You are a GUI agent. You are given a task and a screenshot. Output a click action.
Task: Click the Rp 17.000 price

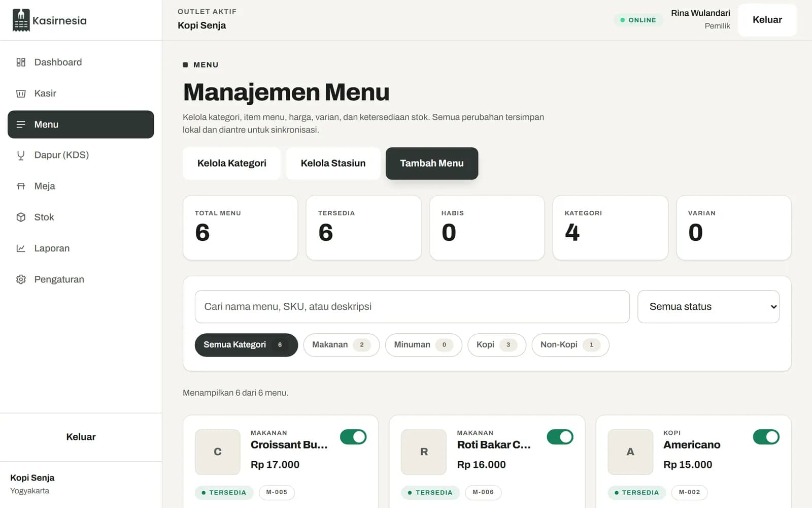coord(275,464)
